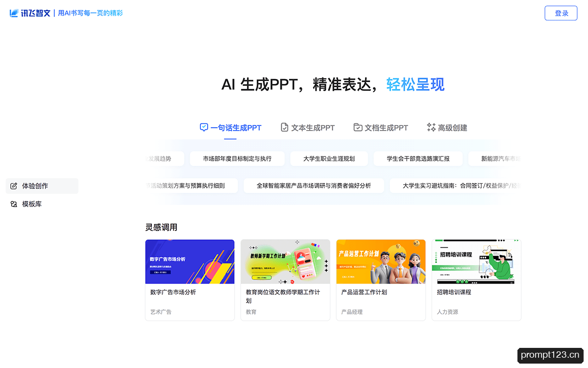Image resolution: width=588 pixels, height=368 pixels.
Task: Click the 体验创作 edit icon in sidebar
Action: coord(14,186)
